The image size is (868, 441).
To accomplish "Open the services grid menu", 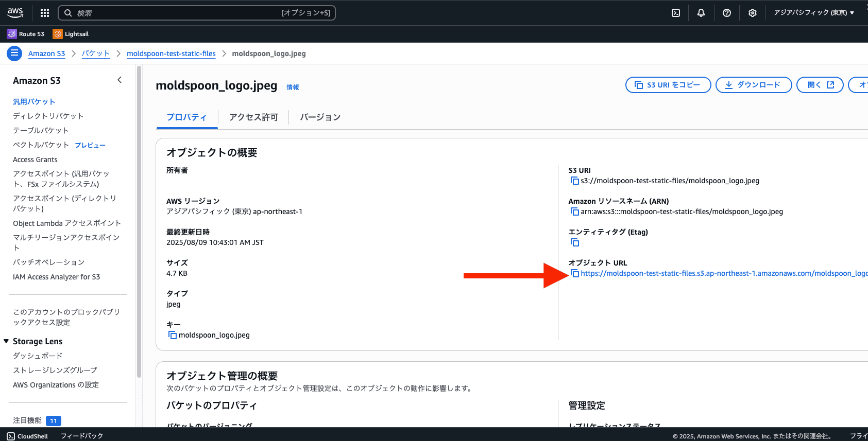I will click(45, 13).
